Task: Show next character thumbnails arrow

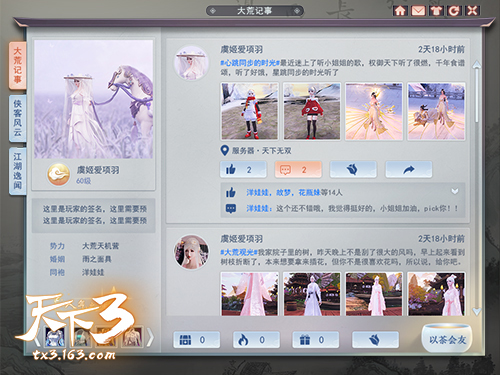Action: (x=150, y=337)
